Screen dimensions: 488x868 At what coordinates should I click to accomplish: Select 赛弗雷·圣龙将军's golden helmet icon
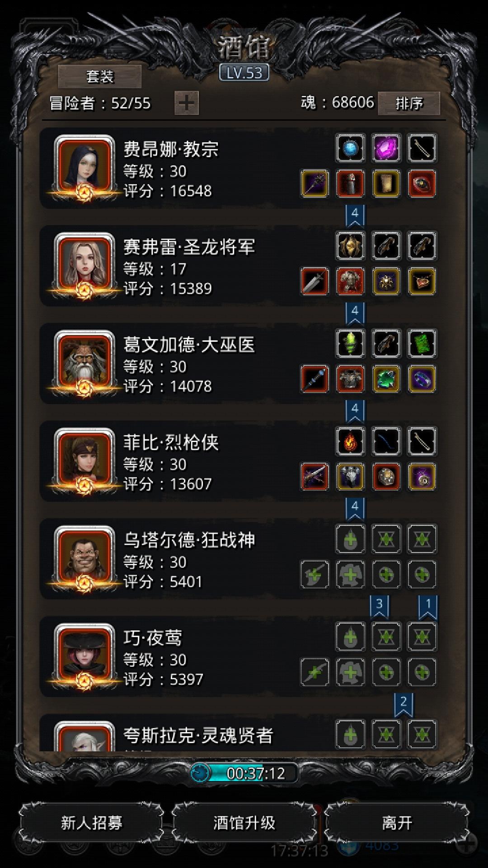350,246
